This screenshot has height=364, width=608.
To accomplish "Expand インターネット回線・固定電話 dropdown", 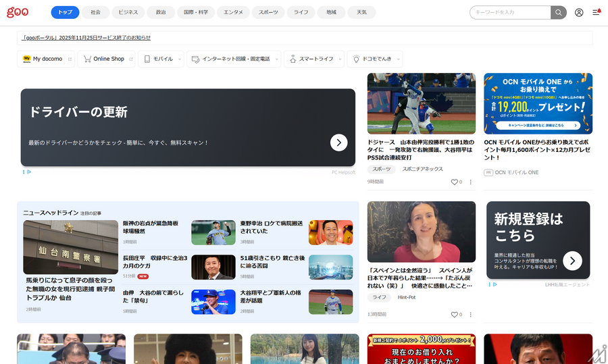I will click(x=234, y=59).
